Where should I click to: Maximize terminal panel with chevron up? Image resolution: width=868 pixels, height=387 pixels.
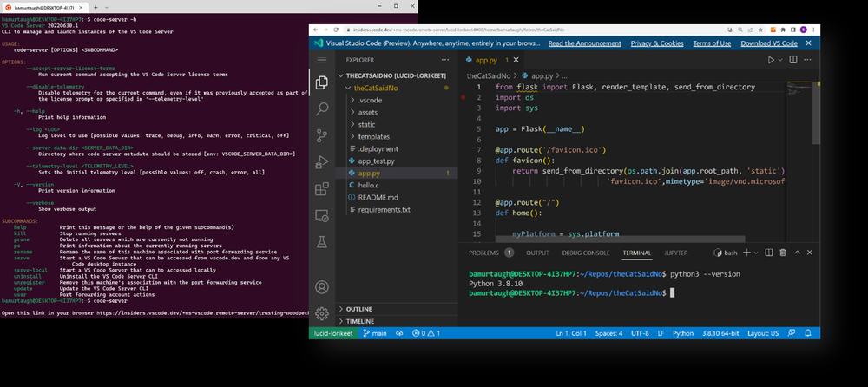pyautogui.click(x=797, y=253)
